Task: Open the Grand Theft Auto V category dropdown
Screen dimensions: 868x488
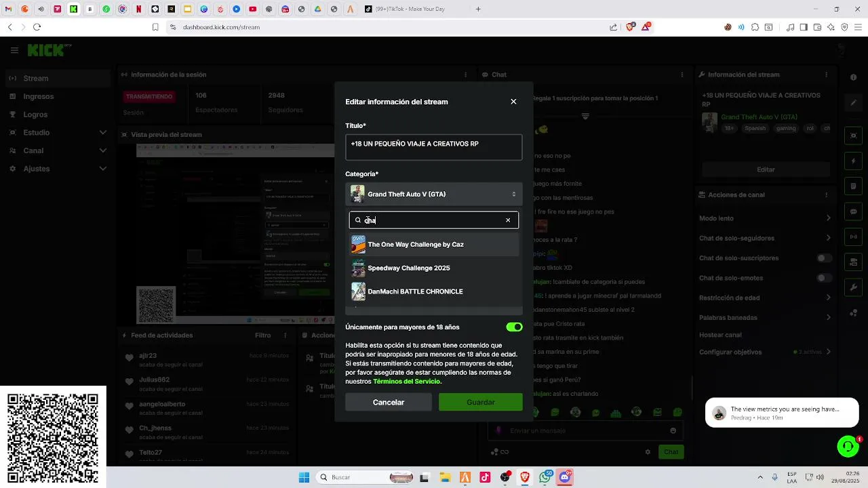Action: 434,194
